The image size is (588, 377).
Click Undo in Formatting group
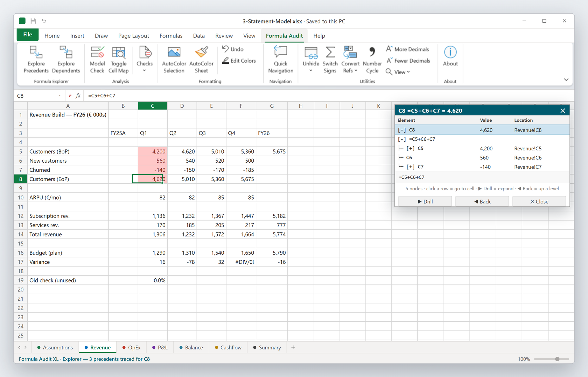click(233, 49)
